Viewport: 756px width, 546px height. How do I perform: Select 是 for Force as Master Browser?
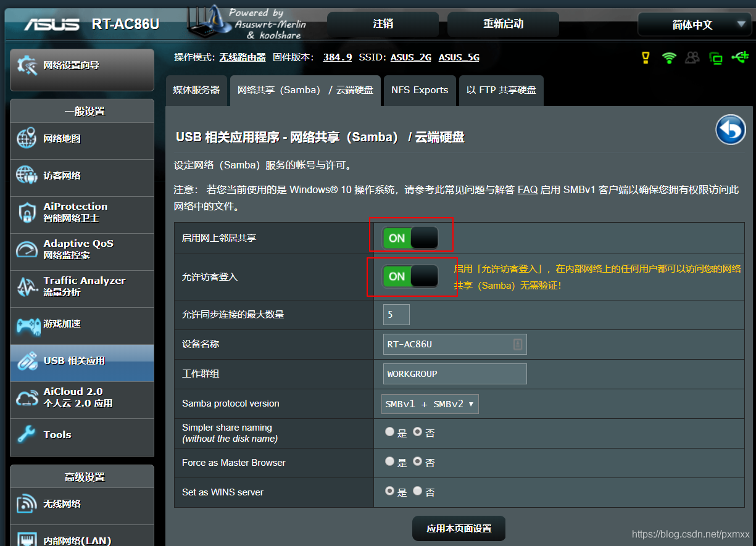(389, 461)
